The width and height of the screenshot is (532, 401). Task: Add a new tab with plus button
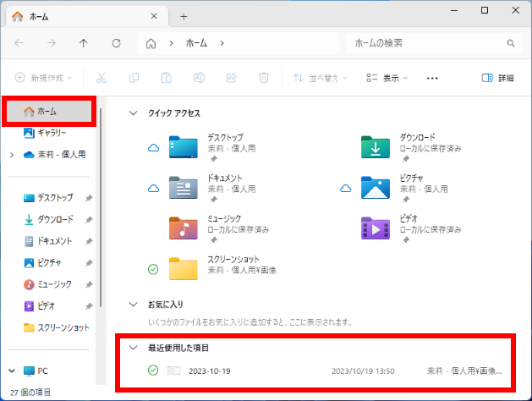pyautogui.click(x=184, y=16)
